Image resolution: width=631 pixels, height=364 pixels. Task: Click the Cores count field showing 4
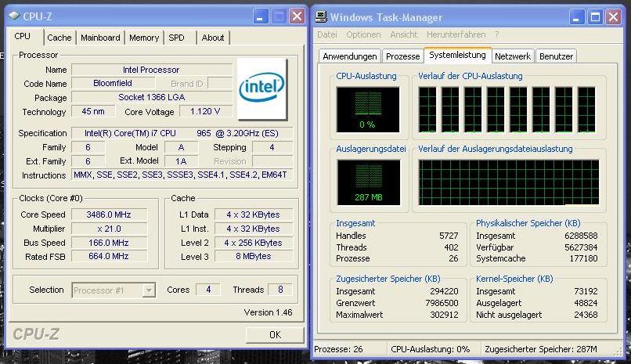[208, 290]
